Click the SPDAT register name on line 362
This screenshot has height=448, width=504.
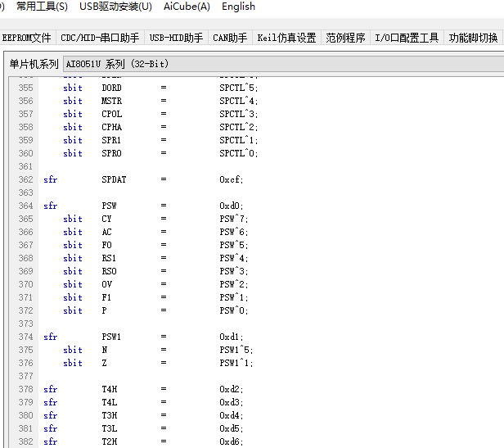(114, 179)
